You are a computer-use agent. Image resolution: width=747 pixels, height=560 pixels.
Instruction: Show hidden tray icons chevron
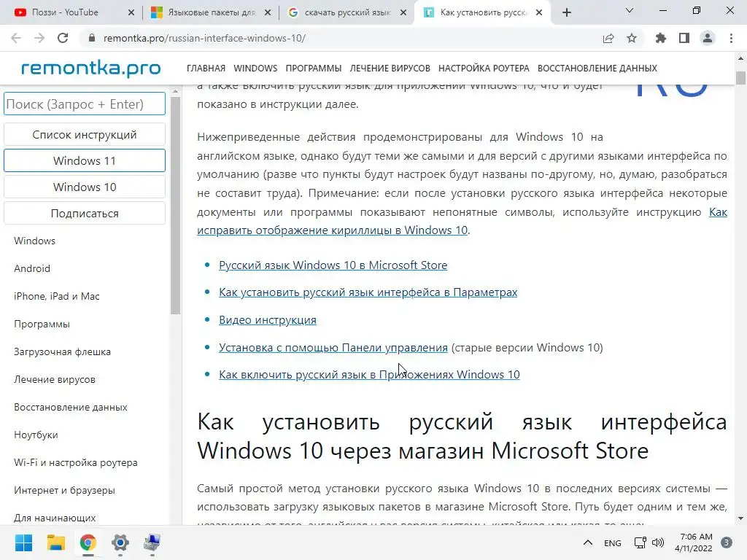(x=588, y=542)
